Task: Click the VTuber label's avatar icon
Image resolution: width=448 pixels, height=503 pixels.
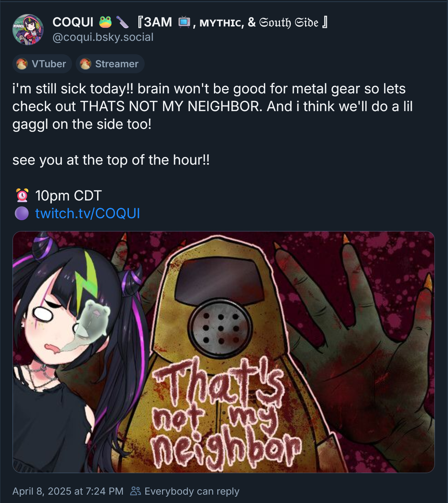Action: [22, 64]
